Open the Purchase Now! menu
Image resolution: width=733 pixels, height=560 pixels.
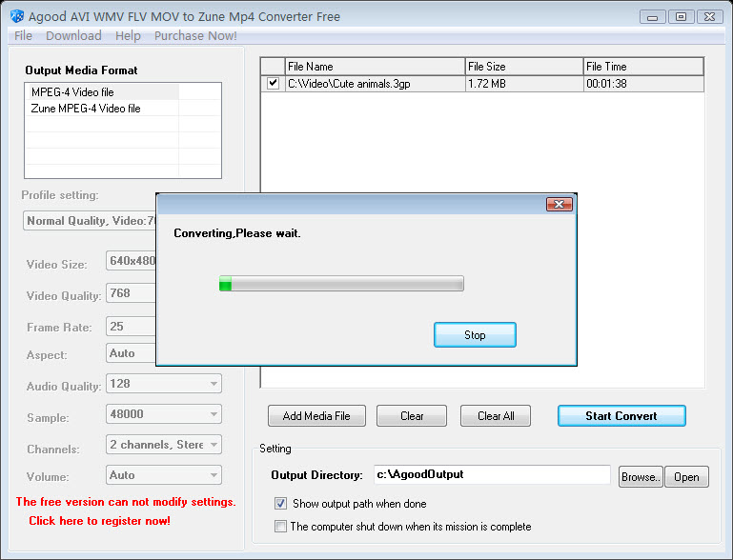point(195,35)
